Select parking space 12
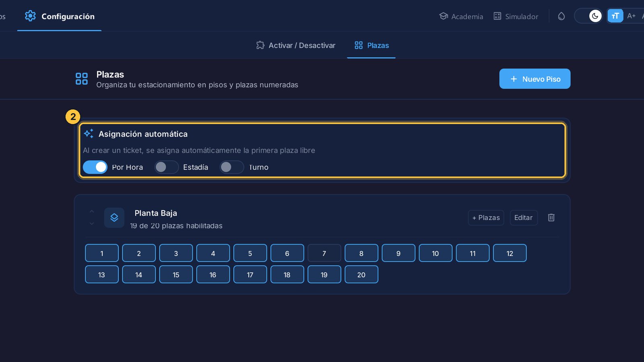Image resolution: width=644 pixels, height=362 pixels. click(x=510, y=253)
